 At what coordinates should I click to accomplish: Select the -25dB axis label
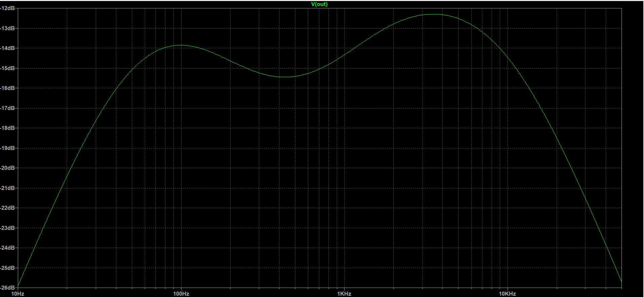[7, 268]
